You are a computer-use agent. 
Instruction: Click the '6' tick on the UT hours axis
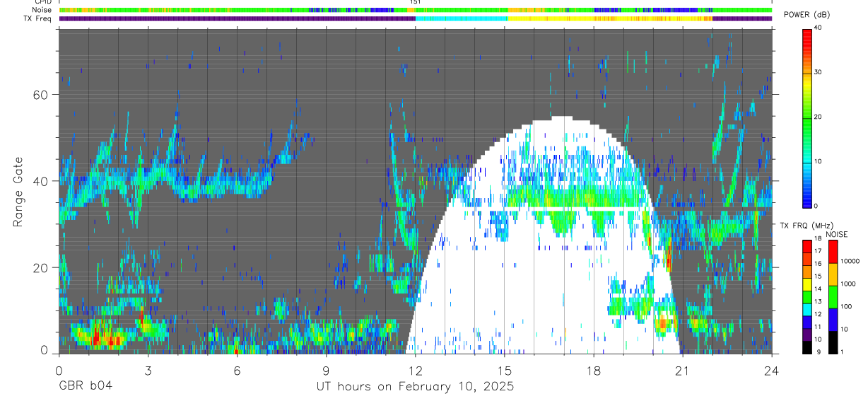point(237,370)
